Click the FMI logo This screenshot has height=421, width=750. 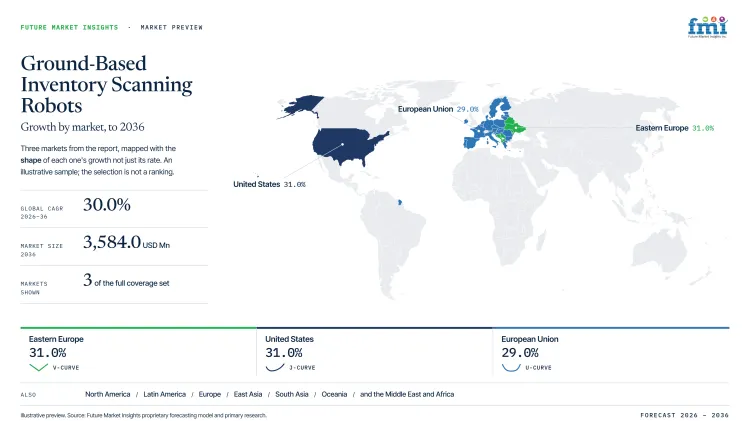(707, 27)
